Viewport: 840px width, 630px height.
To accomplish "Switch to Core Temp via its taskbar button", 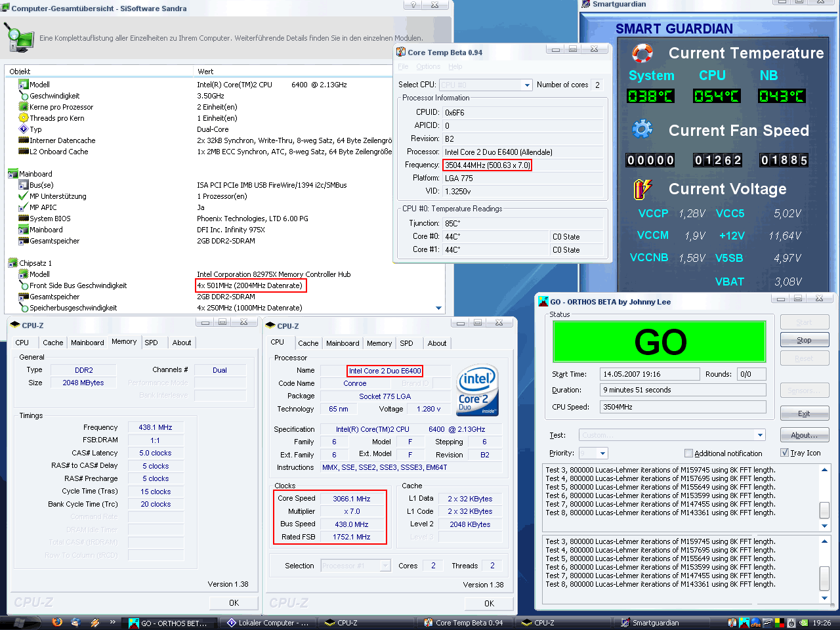I will pos(465,623).
